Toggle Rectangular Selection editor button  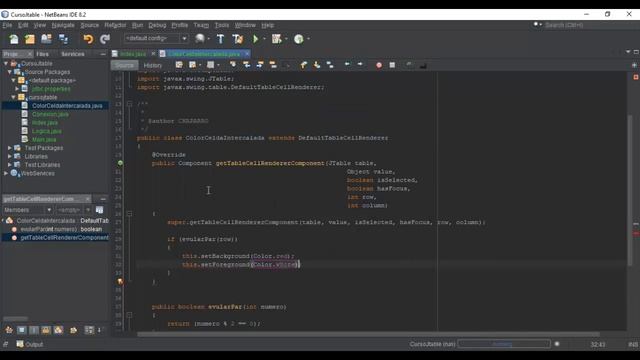(x=286, y=65)
